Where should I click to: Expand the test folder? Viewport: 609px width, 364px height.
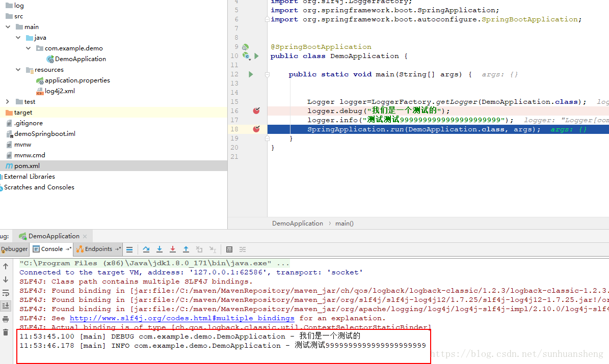point(8,102)
